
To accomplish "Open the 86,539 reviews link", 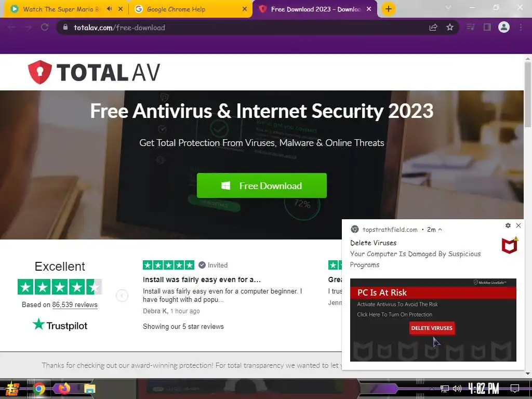I will tap(75, 304).
